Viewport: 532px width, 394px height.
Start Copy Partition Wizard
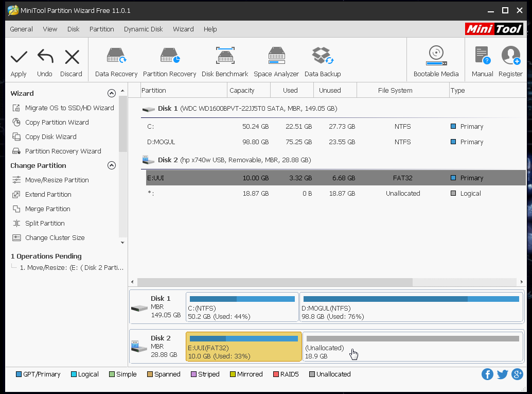point(50,122)
